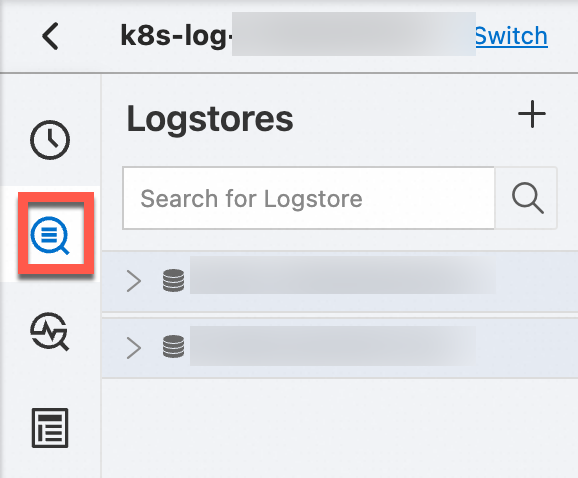Add a new Logstore with plus icon
Viewport: 578px width, 478px height.
(532, 114)
